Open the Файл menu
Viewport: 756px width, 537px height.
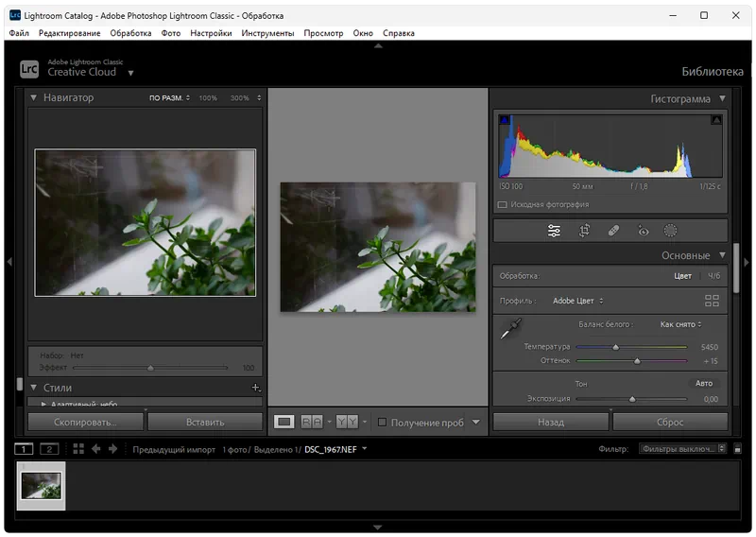click(x=19, y=33)
